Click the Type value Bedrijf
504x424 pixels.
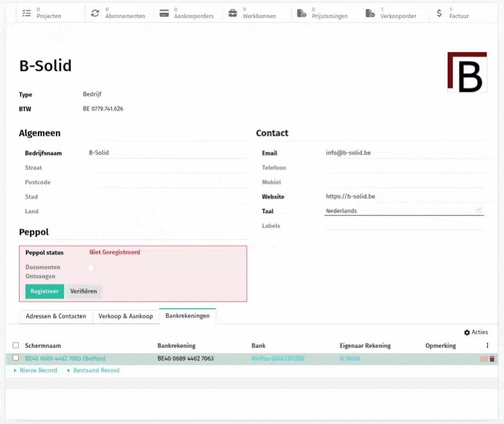[92, 94]
